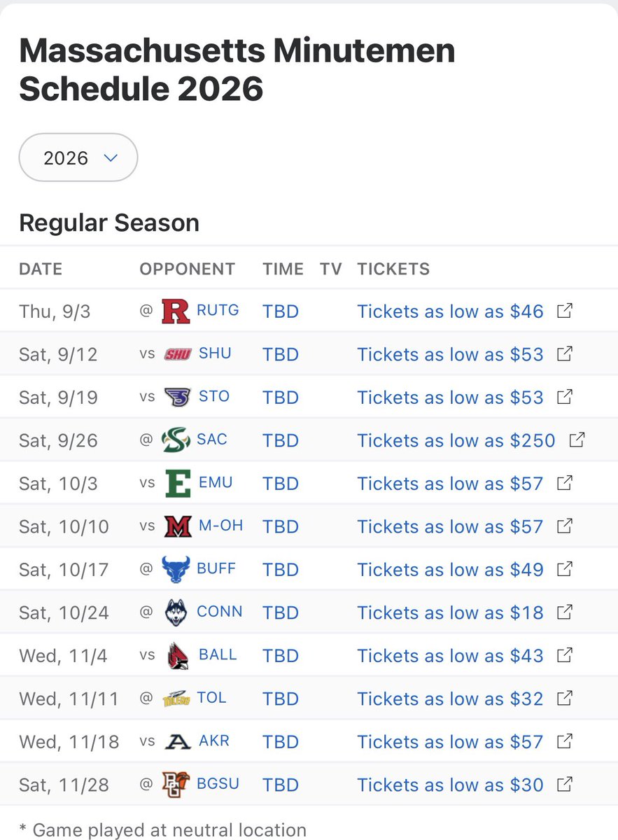Click the Buffalo Bulls logo
The image size is (618, 840).
coord(176,569)
